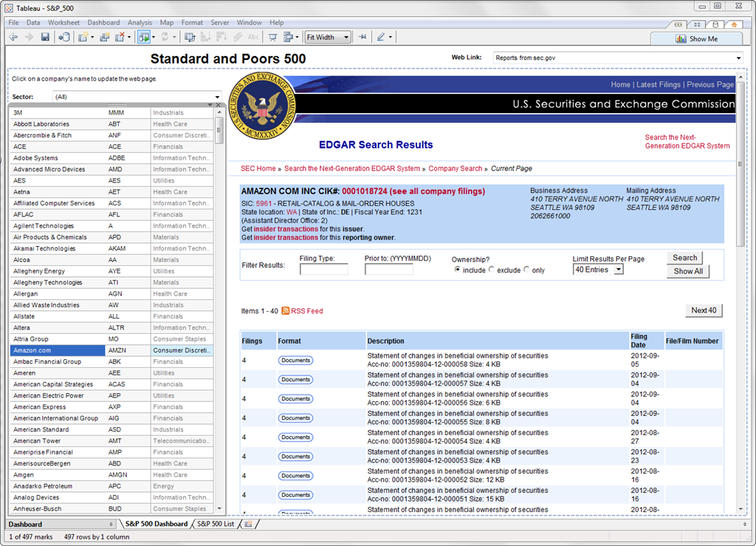756x546 pixels.
Task: Click the company list scroll down arrow
Action: coord(219,508)
